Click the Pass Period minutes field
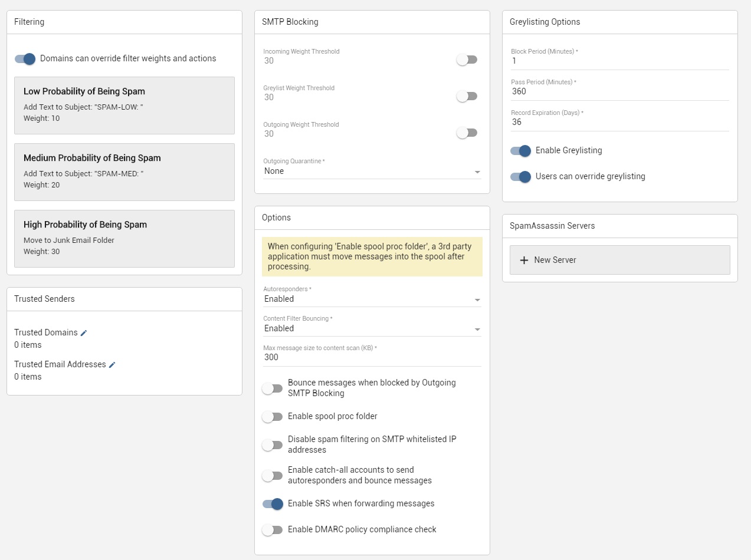This screenshot has height=560, width=751. (x=619, y=91)
